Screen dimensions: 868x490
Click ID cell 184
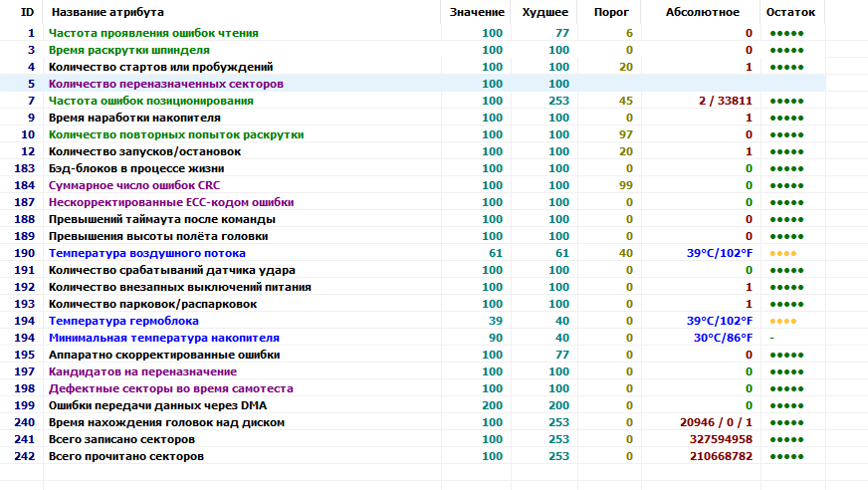tap(24, 185)
